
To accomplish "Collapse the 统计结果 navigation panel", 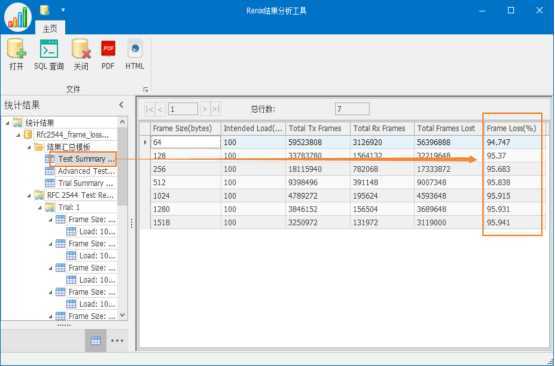I will click(121, 105).
